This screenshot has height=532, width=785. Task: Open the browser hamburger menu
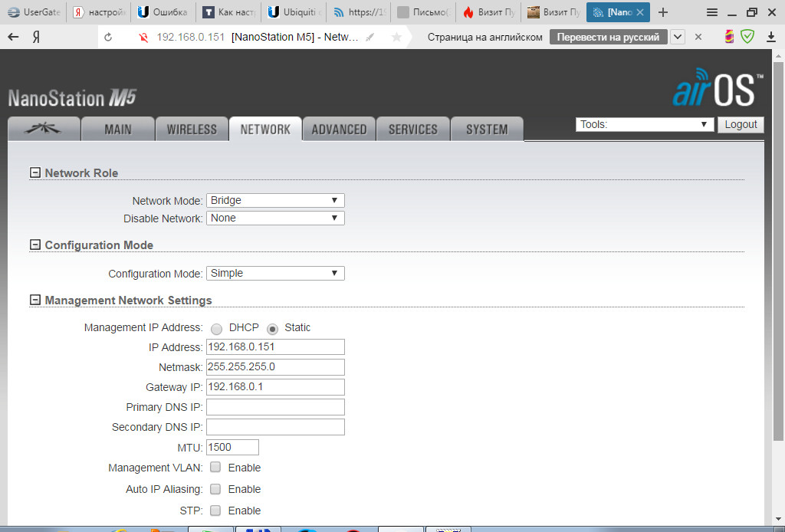click(x=712, y=12)
